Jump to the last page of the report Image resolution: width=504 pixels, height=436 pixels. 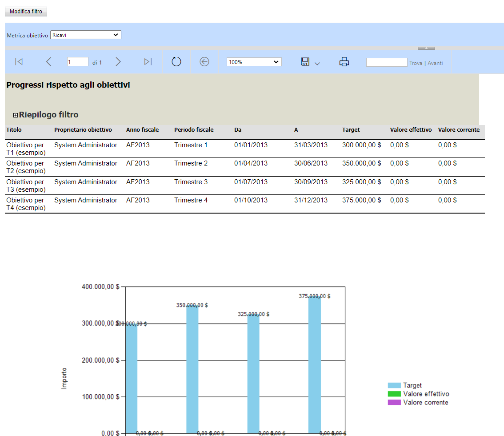pyautogui.click(x=148, y=62)
